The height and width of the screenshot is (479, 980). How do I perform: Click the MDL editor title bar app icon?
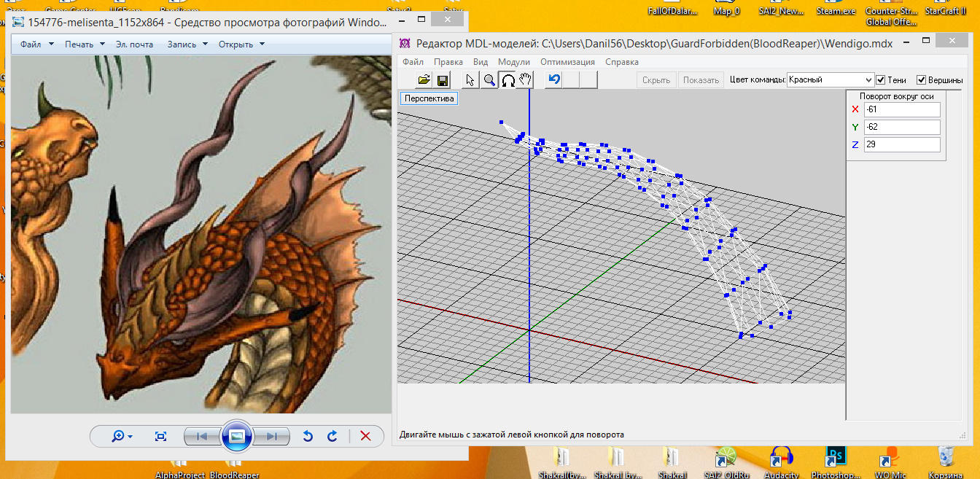tap(405, 44)
